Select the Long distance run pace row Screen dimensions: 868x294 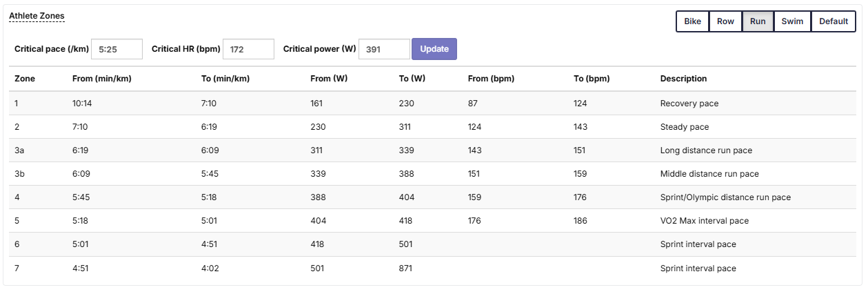pyautogui.click(x=434, y=150)
